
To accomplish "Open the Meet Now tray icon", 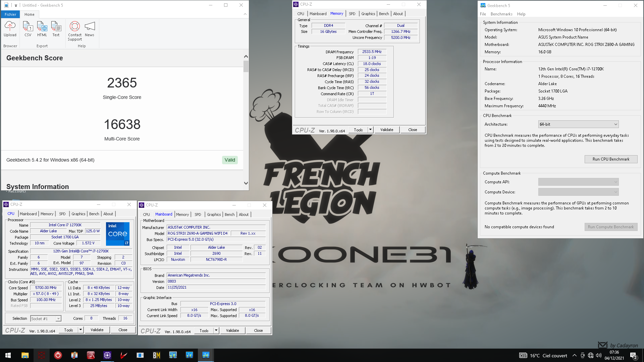I will pos(583,356).
